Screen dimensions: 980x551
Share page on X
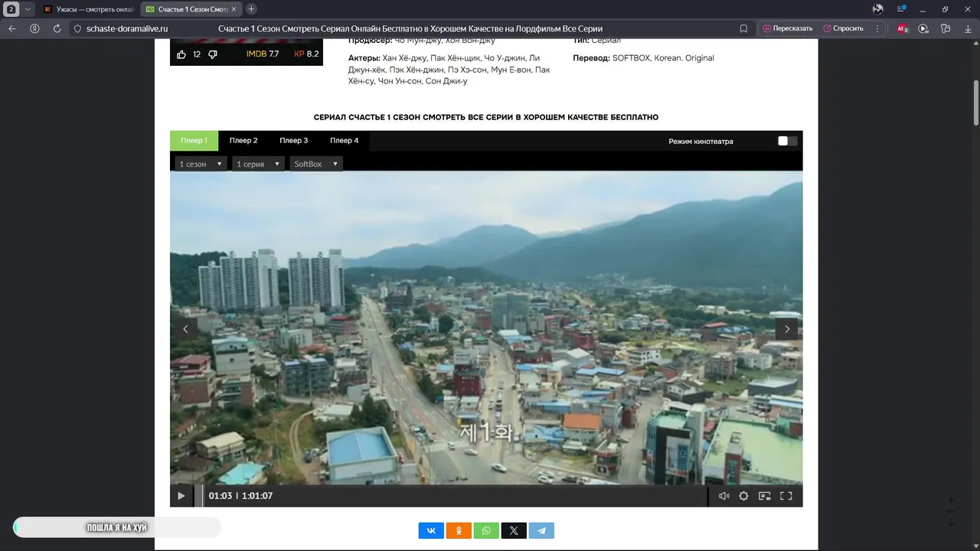(x=514, y=530)
